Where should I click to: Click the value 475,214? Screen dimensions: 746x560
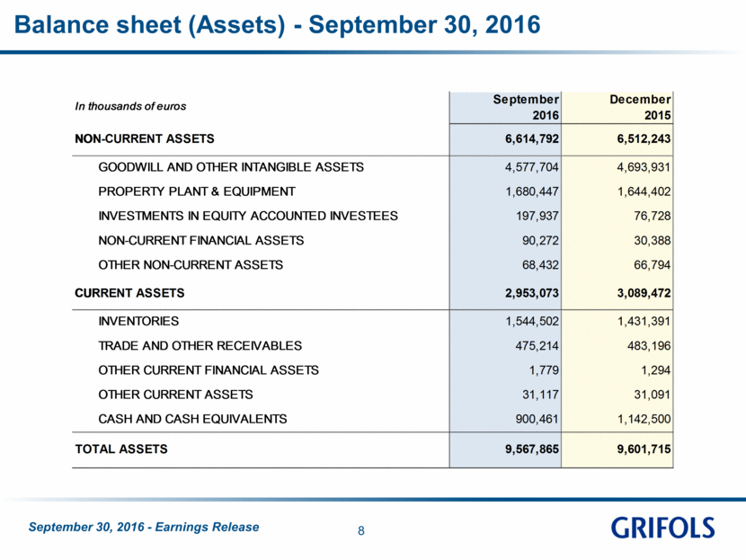click(x=537, y=346)
